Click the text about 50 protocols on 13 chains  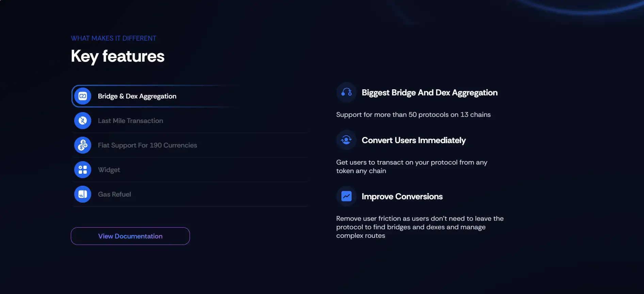pos(413,115)
